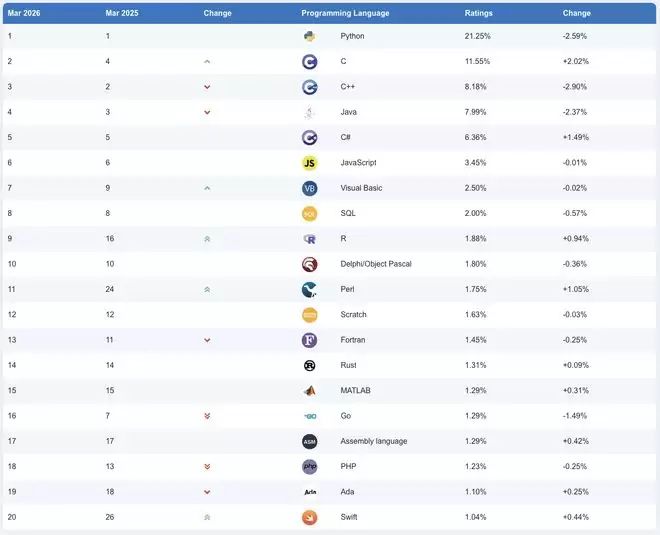Click the Mar 2026 column header
The height and width of the screenshot is (535, 660).
[22, 13]
